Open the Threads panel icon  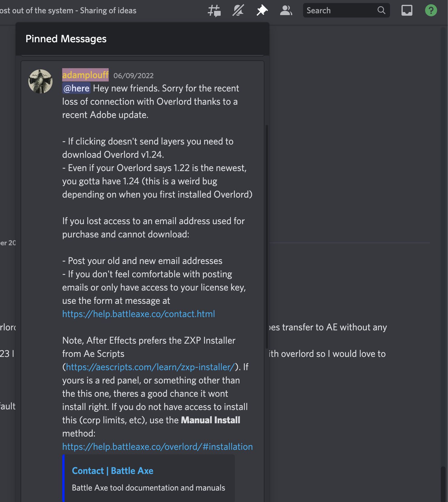[214, 10]
